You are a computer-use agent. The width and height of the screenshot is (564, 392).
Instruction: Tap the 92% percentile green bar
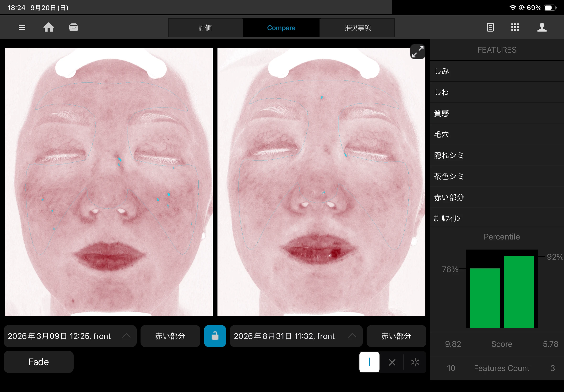tap(519, 292)
